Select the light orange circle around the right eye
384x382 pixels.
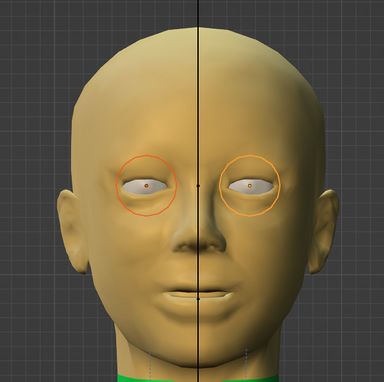click(x=250, y=185)
